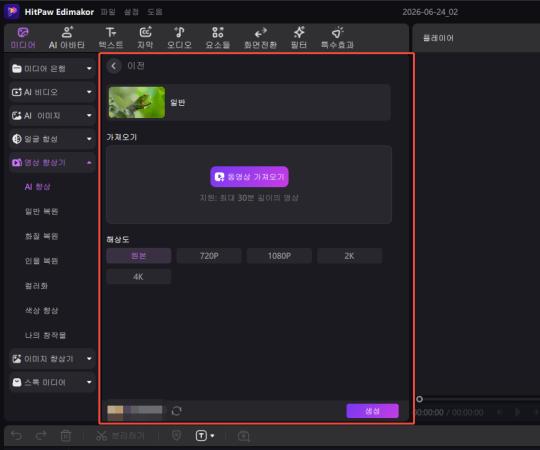Click the T text icon in the timeline toolbar
This screenshot has width=540, height=450.
201,436
